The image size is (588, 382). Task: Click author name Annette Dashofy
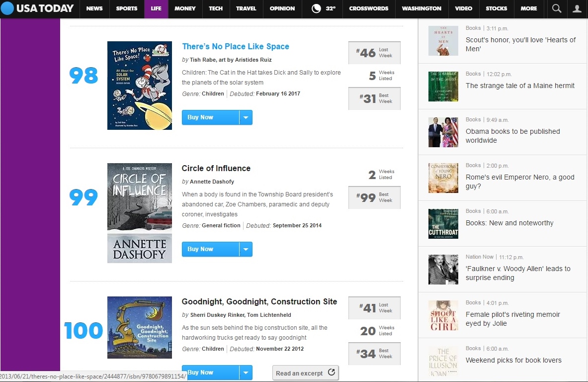212,182
